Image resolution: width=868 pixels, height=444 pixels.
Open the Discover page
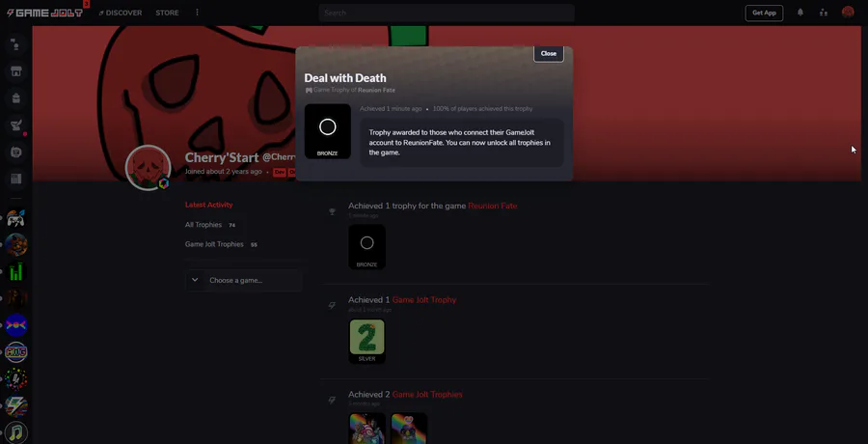(x=121, y=13)
